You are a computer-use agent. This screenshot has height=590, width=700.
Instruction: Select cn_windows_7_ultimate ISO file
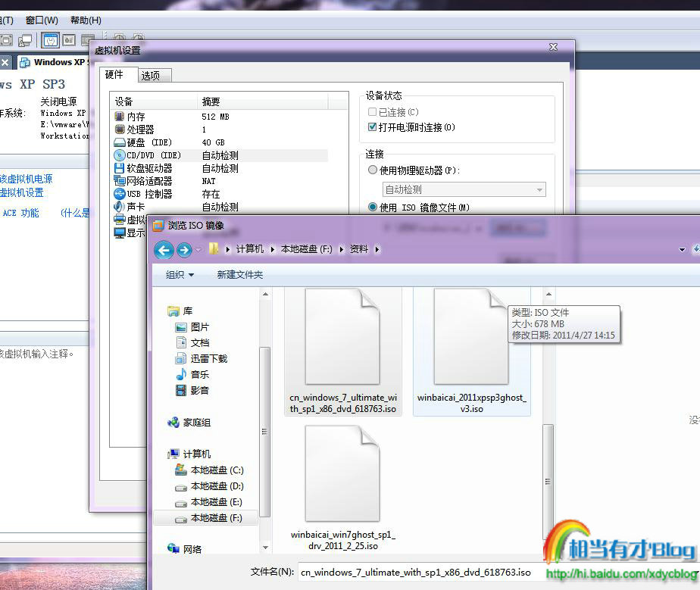pyautogui.click(x=343, y=352)
